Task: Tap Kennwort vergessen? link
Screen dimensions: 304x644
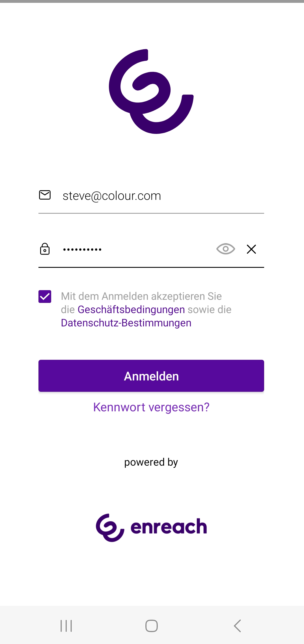Action: pyautogui.click(x=151, y=407)
